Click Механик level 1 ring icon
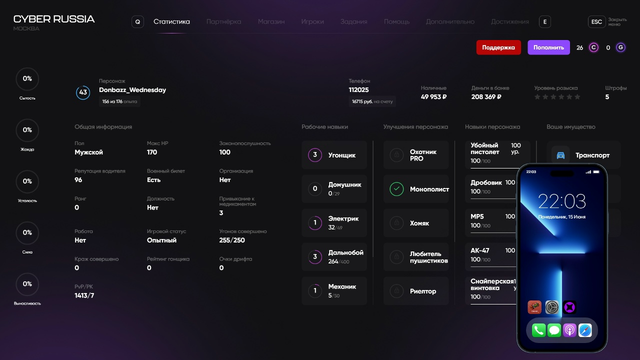The height and width of the screenshot is (360, 640). pos(315,291)
